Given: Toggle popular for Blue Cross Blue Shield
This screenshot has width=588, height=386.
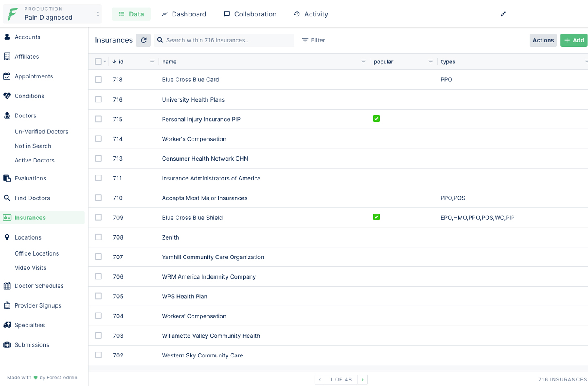Looking at the screenshot, I should pyautogui.click(x=376, y=217).
